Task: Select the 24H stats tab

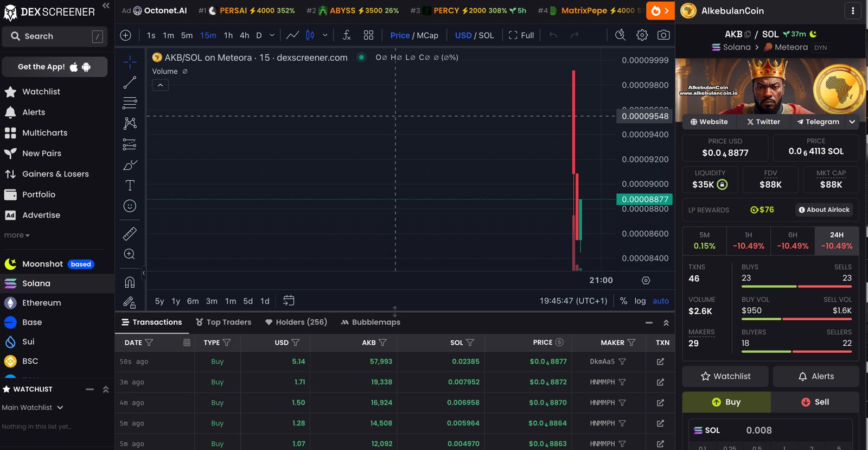Action: click(x=837, y=240)
